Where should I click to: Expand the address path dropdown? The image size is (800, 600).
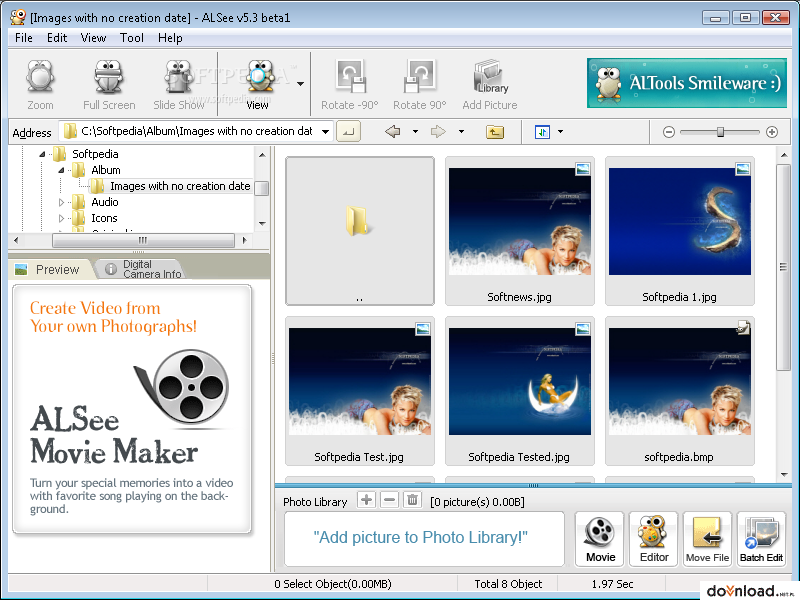tap(326, 132)
